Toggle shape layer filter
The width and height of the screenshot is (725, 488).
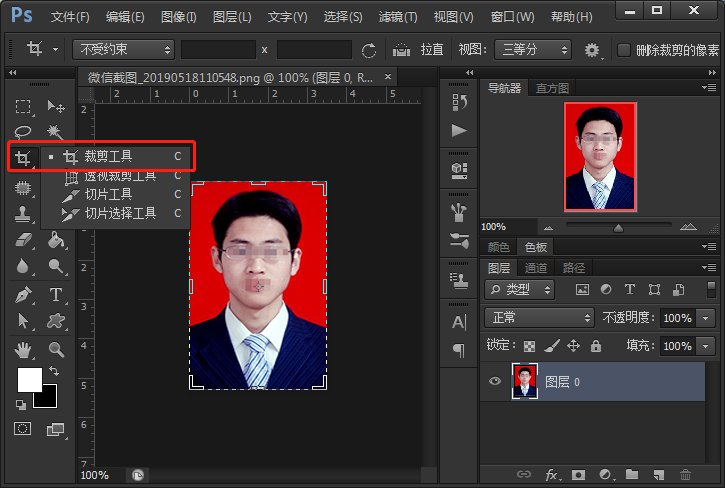click(654, 290)
